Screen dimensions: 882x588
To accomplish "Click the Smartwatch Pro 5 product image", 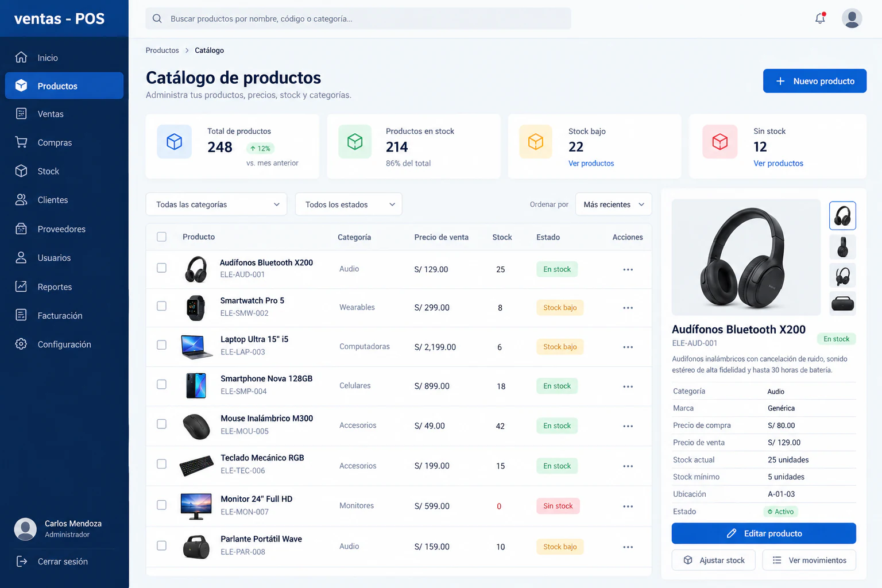I will coord(196,308).
